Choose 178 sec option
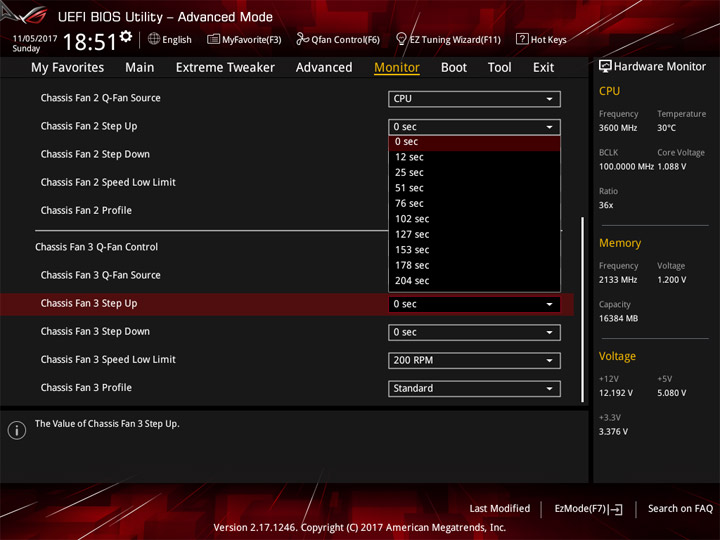This screenshot has height=540, width=720. click(x=474, y=265)
